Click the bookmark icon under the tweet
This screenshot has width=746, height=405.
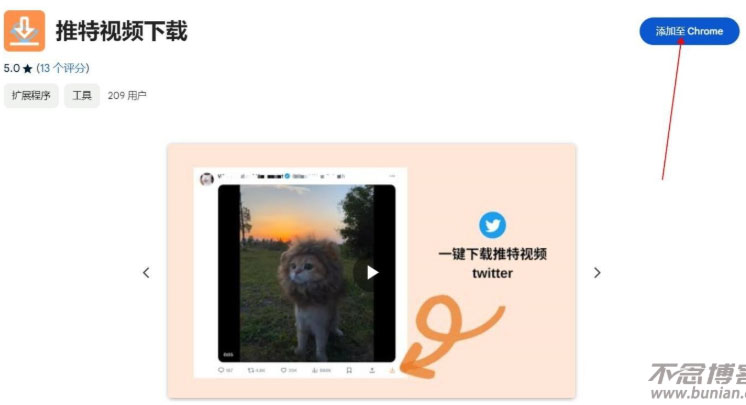coord(349,370)
